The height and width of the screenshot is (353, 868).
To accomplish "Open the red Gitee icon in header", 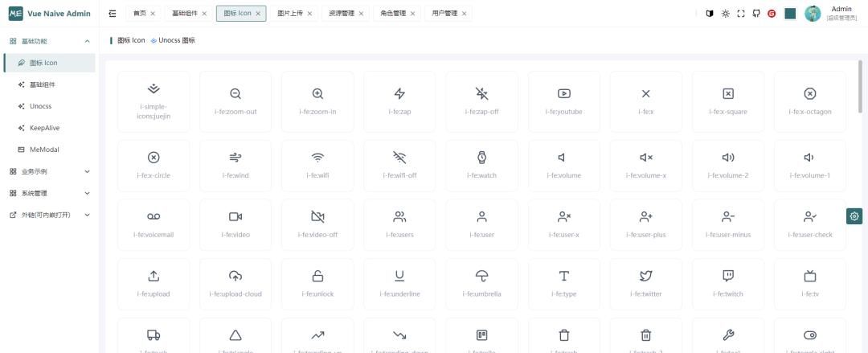I will [x=772, y=14].
